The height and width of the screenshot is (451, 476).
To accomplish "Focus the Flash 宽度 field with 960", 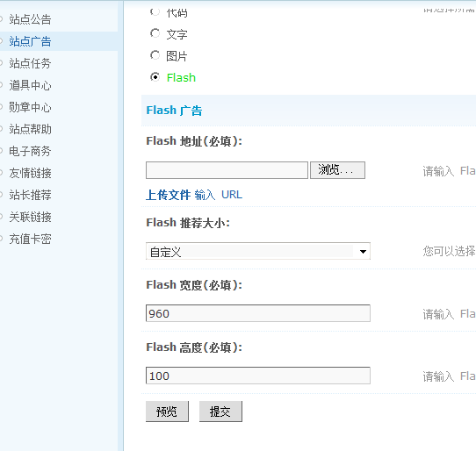I will (x=258, y=313).
